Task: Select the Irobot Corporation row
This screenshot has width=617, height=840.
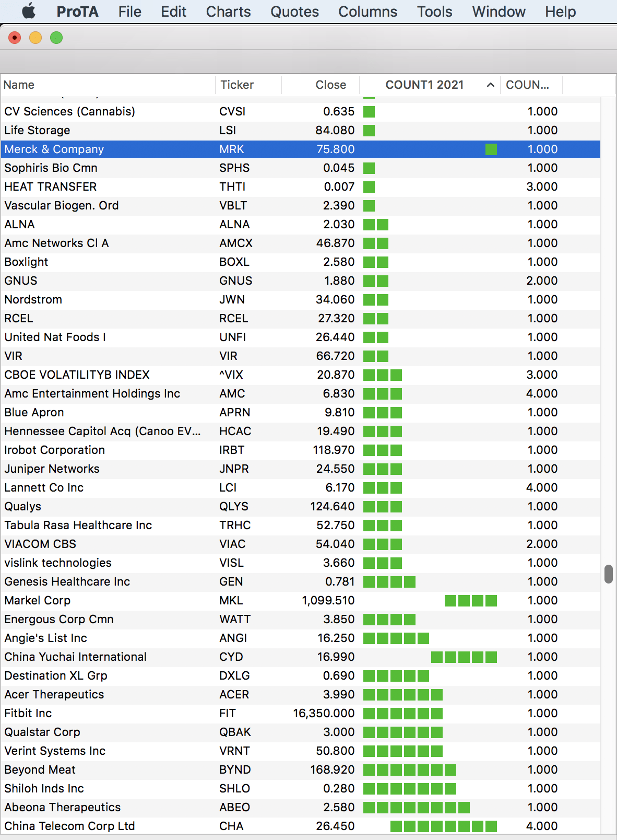Action: (x=300, y=450)
